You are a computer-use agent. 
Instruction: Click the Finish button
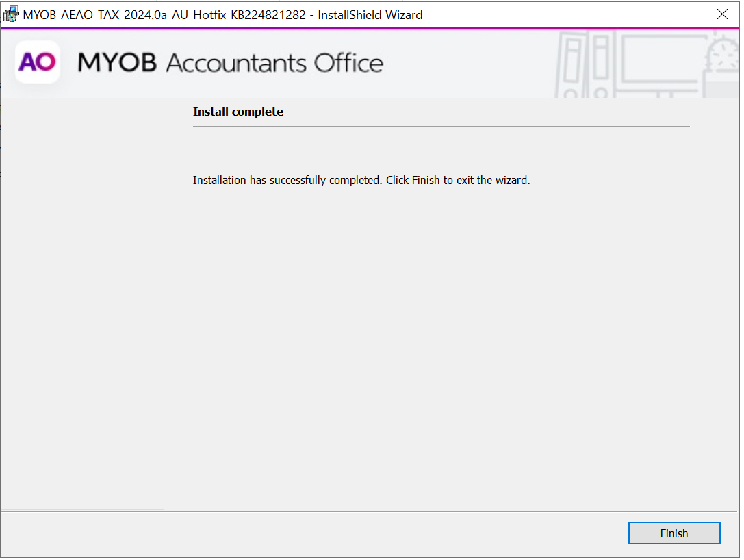point(674,533)
